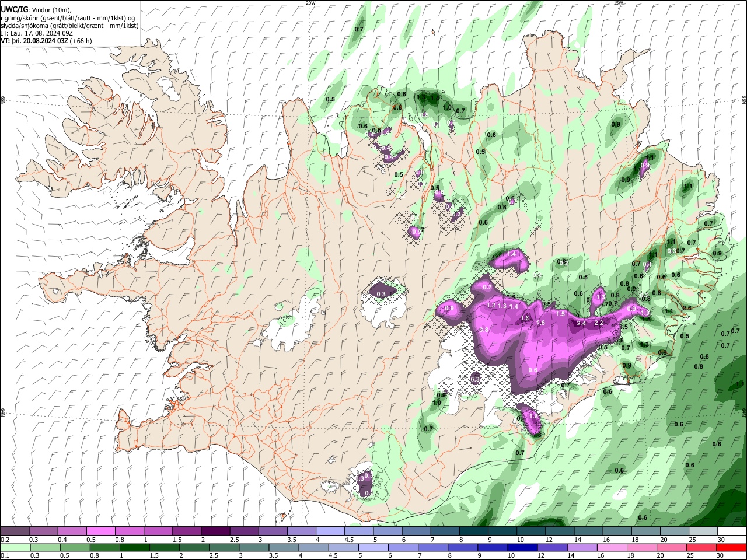Click lower legend navy swatch between 10 and 12

tap(522, 547)
